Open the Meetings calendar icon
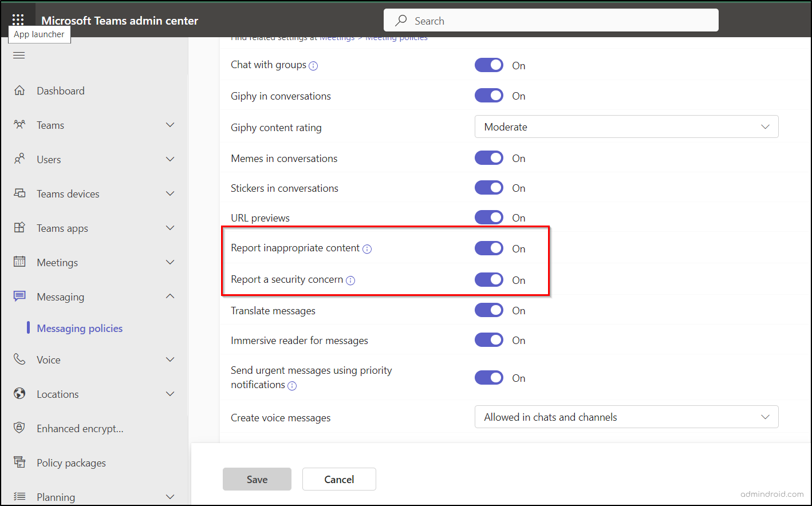This screenshot has height=506, width=812. (19, 262)
